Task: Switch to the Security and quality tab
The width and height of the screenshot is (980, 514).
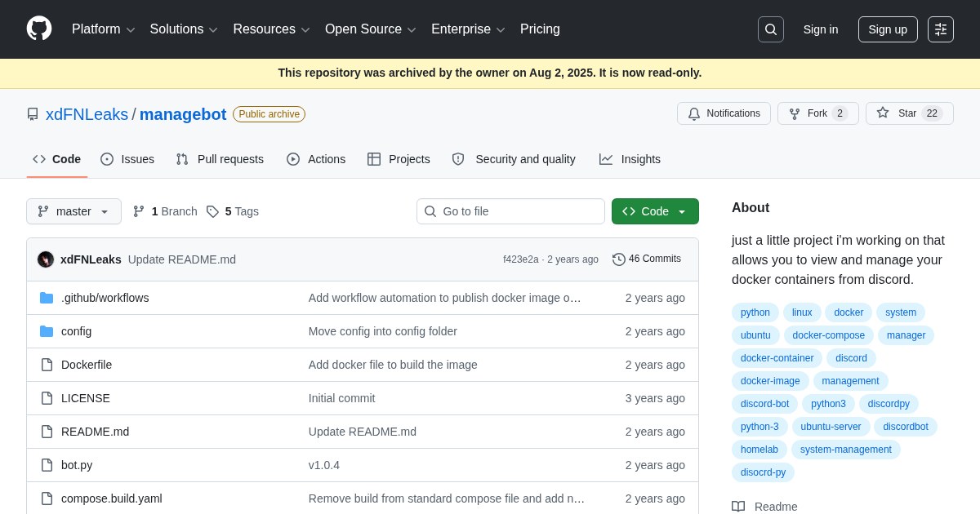Action: point(514,159)
